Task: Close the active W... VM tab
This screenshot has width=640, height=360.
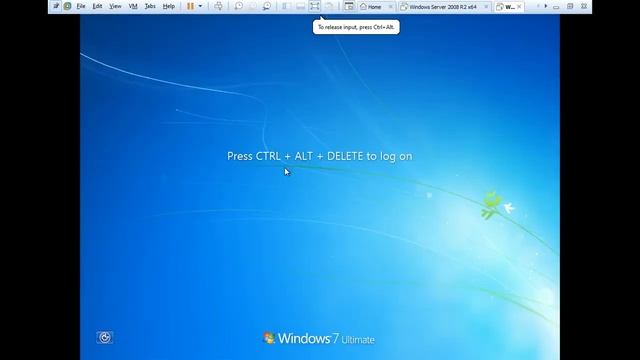Action: click(519, 7)
